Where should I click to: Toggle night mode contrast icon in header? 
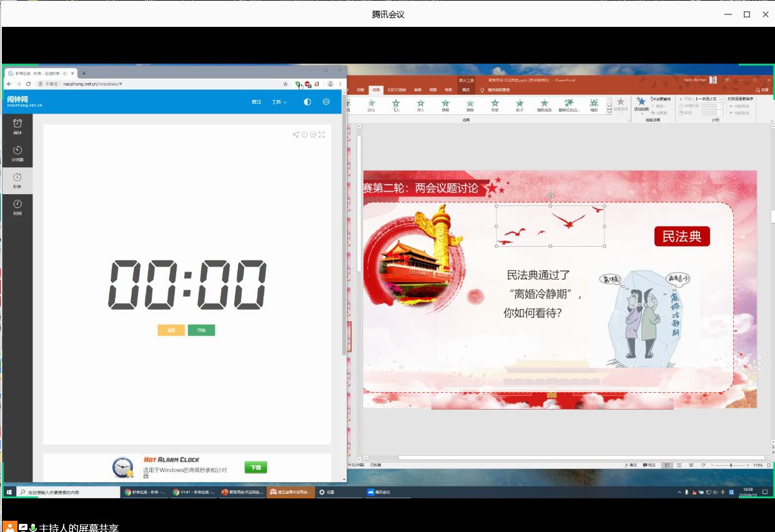pos(307,102)
